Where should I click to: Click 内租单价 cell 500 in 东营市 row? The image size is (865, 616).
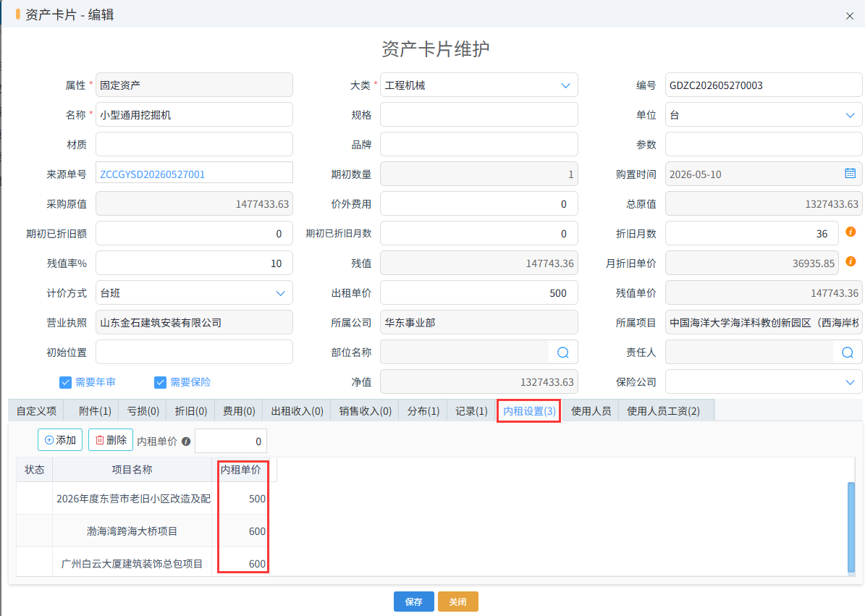tap(241, 499)
